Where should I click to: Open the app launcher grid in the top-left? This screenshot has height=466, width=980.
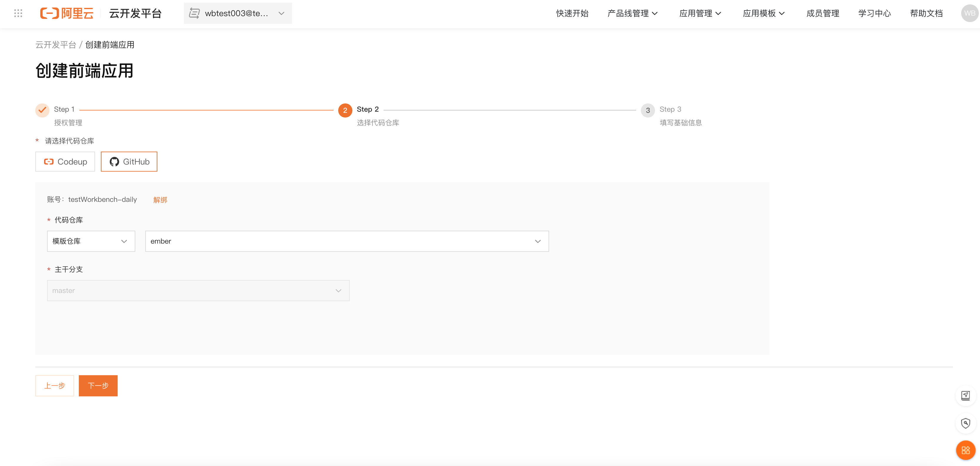[18, 13]
